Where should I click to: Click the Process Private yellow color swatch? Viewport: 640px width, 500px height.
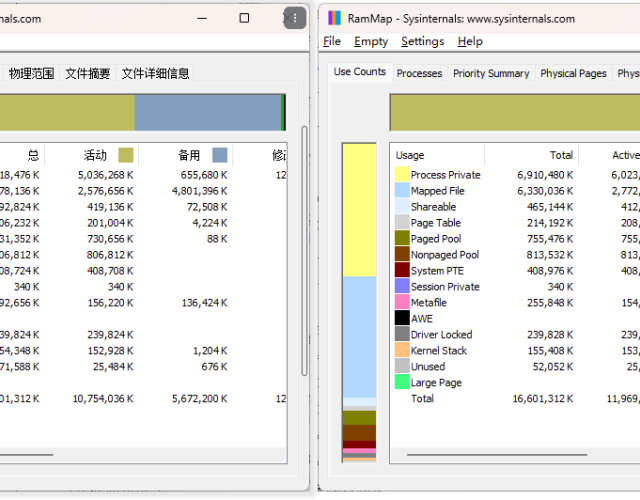click(x=402, y=175)
